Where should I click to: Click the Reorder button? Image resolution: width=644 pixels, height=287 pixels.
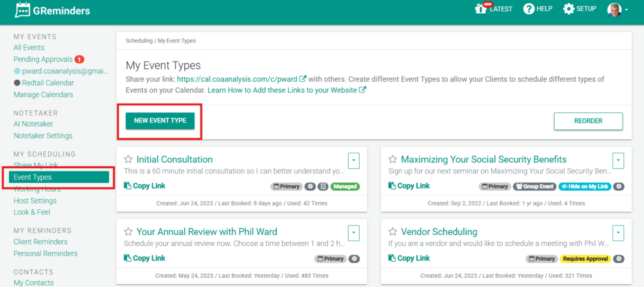(588, 121)
